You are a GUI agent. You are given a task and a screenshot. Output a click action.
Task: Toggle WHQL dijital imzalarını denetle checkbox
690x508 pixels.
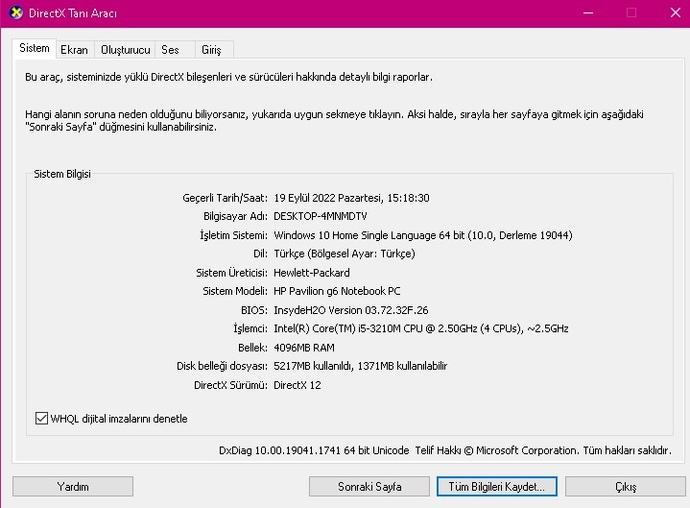click(41, 418)
